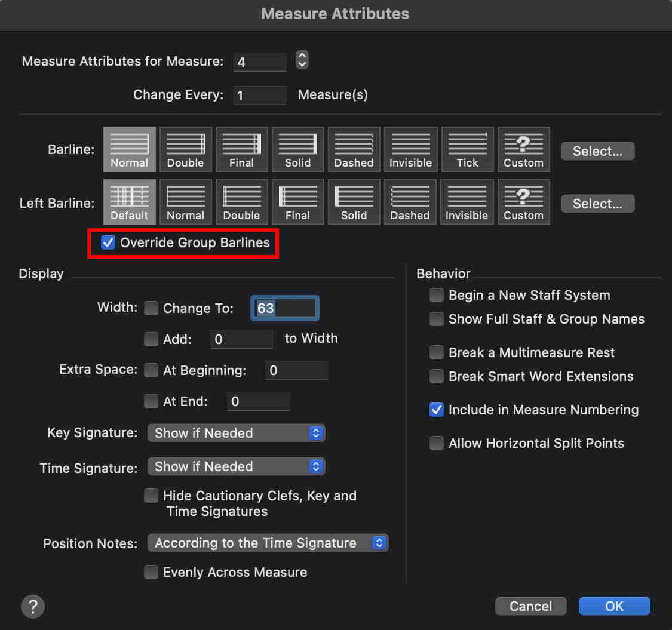Viewport: 672px width, 630px height.
Task: Click the Normal icon in Left Barline row
Action: coord(185,202)
